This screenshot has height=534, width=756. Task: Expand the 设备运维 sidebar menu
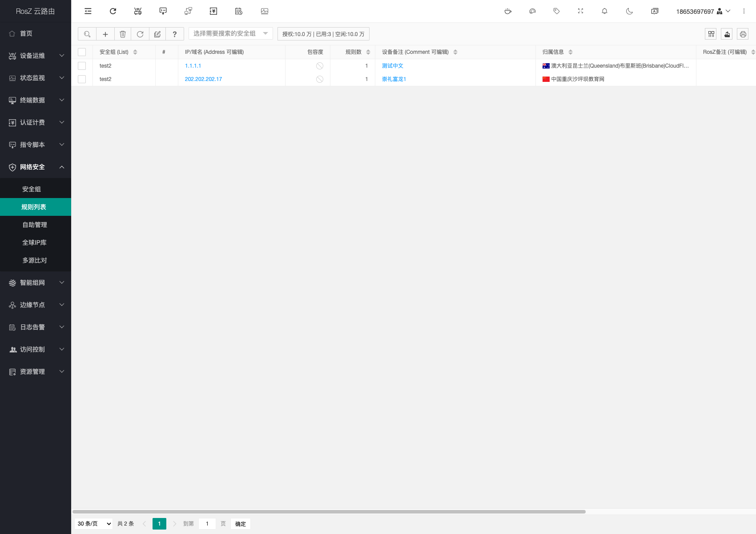coord(36,56)
